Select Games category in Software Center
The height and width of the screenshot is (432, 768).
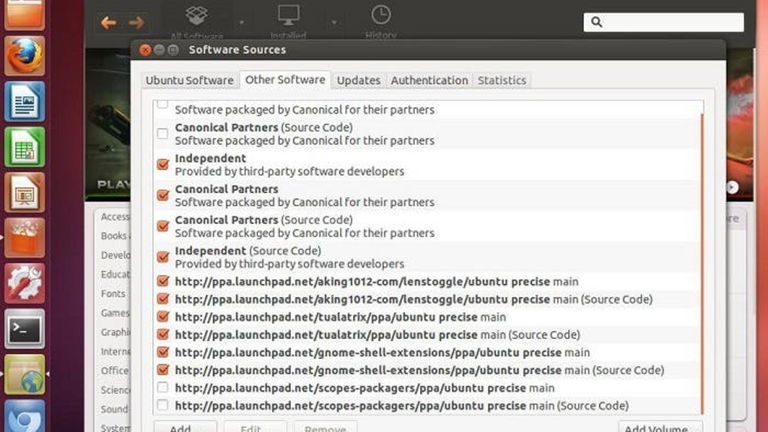click(x=115, y=312)
